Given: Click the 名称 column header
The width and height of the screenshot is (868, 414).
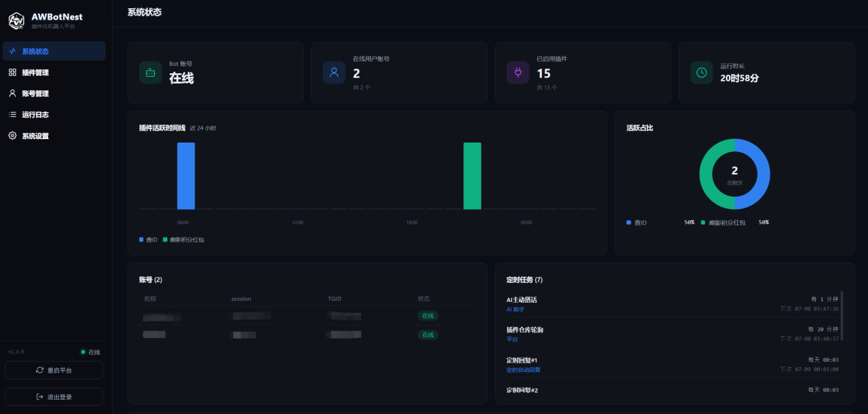Looking at the screenshot, I should (150, 299).
